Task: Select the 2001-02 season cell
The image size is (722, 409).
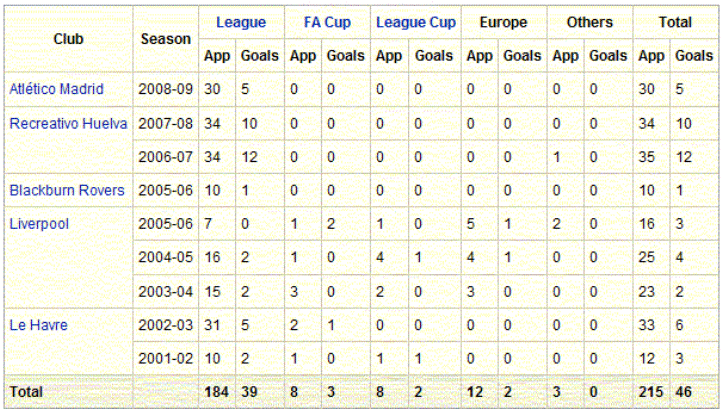Action: 164,359
